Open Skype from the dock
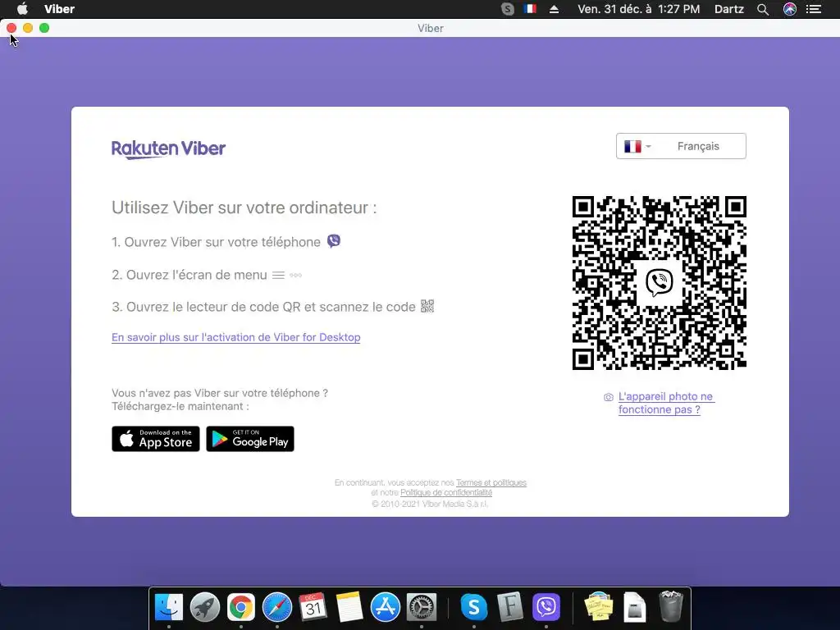 pos(473,608)
